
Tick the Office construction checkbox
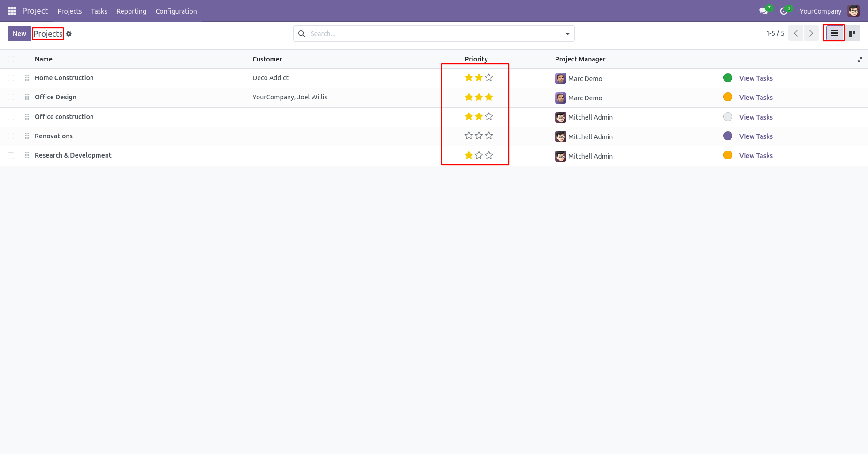click(11, 117)
